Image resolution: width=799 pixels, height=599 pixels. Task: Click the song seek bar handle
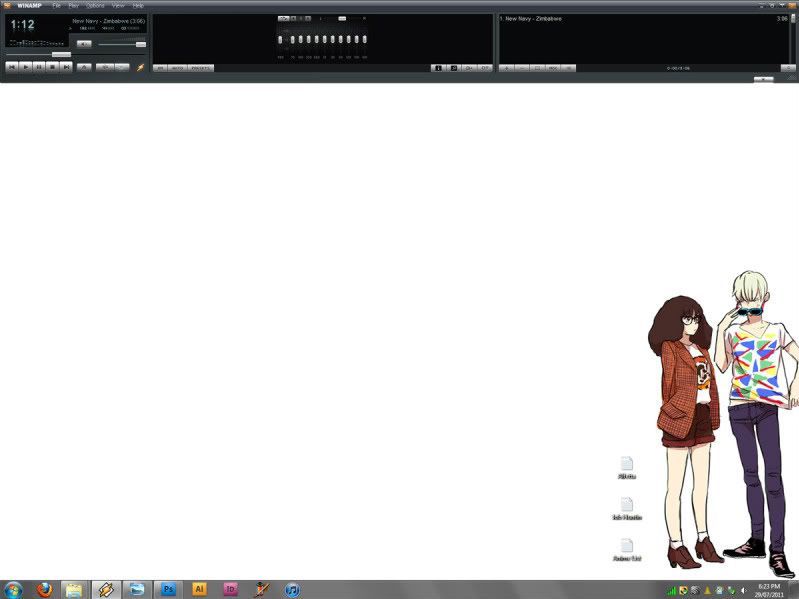(x=61, y=55)
